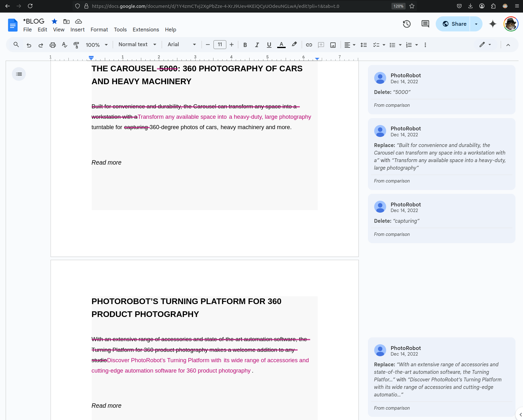Viewport: 523px width, 420px height.
Task: Undo the last edit
Action: point(29,45)
